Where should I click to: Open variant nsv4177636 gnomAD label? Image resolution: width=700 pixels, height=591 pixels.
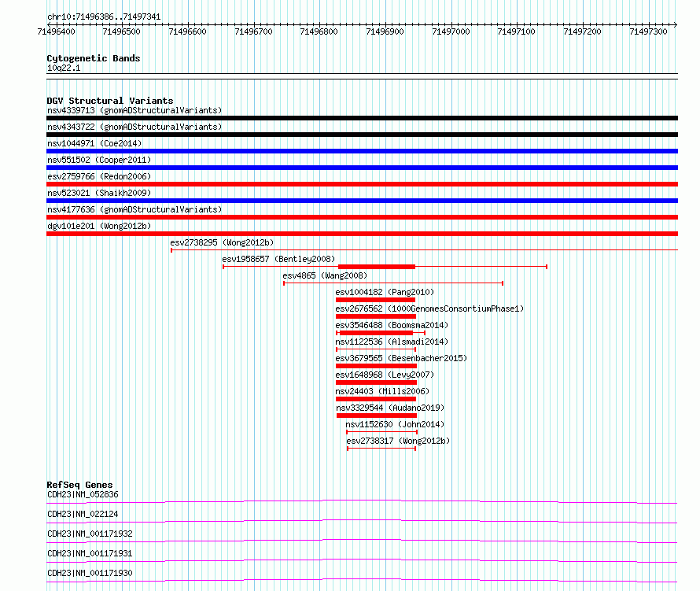[134, 209]
